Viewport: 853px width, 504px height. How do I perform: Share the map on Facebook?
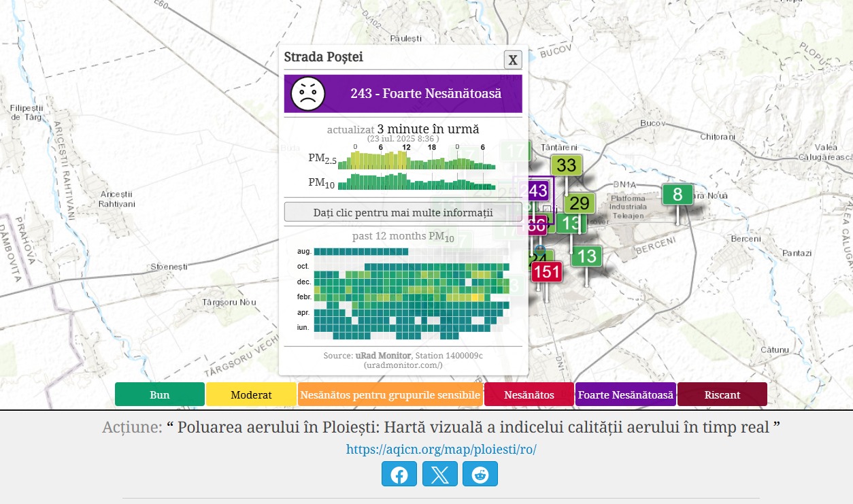coord(399,474)
